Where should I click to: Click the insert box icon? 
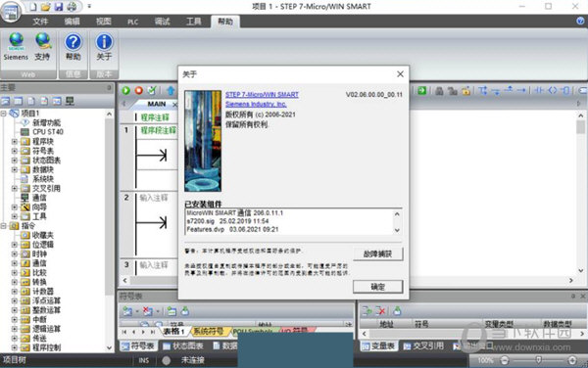click(565, 91)
